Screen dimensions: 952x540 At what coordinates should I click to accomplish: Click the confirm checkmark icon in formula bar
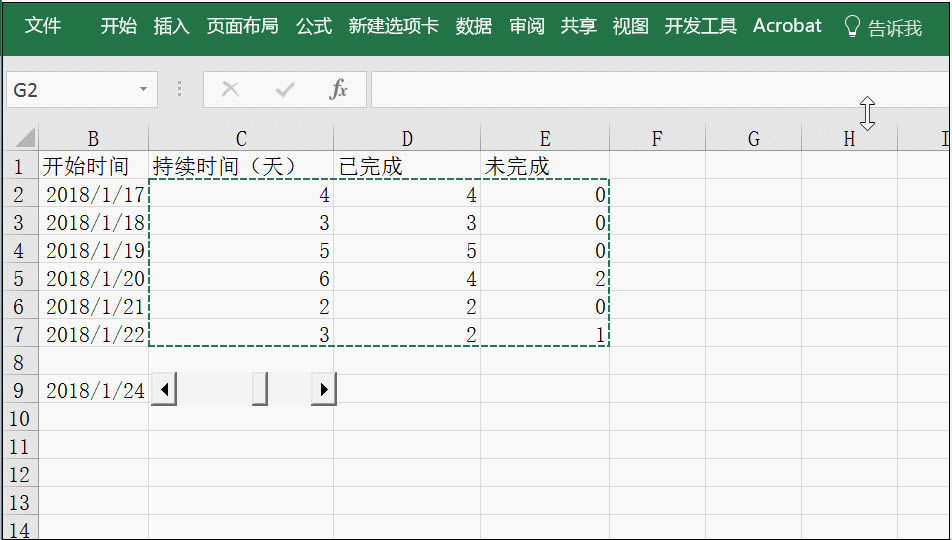point(284,90)
